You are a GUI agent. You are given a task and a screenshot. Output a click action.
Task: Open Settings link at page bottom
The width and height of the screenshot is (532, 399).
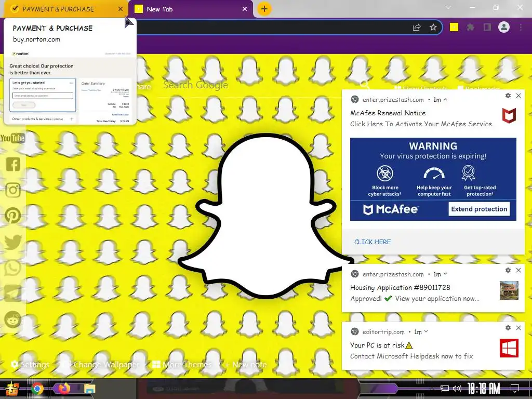pyautogui.click(x=30, y=364)
